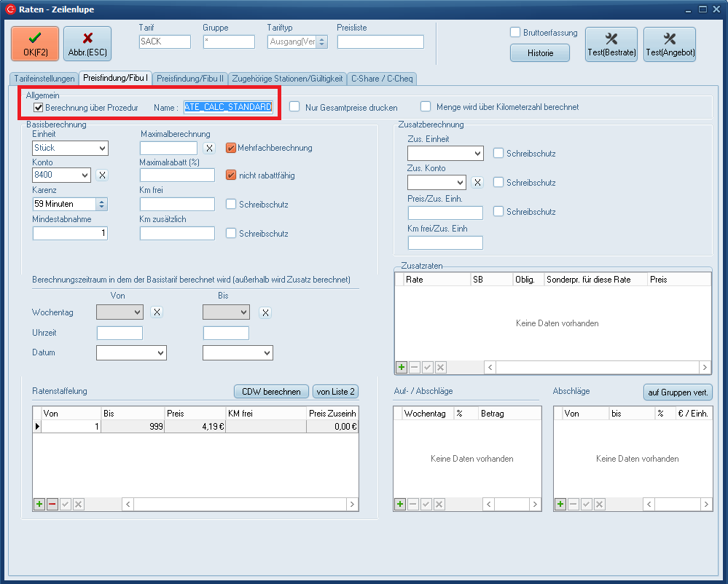The width and height of the screenshot is (728, 584).
Task: Uncheck Berechnung über Prozedur
Action: [x=39, y=107]
